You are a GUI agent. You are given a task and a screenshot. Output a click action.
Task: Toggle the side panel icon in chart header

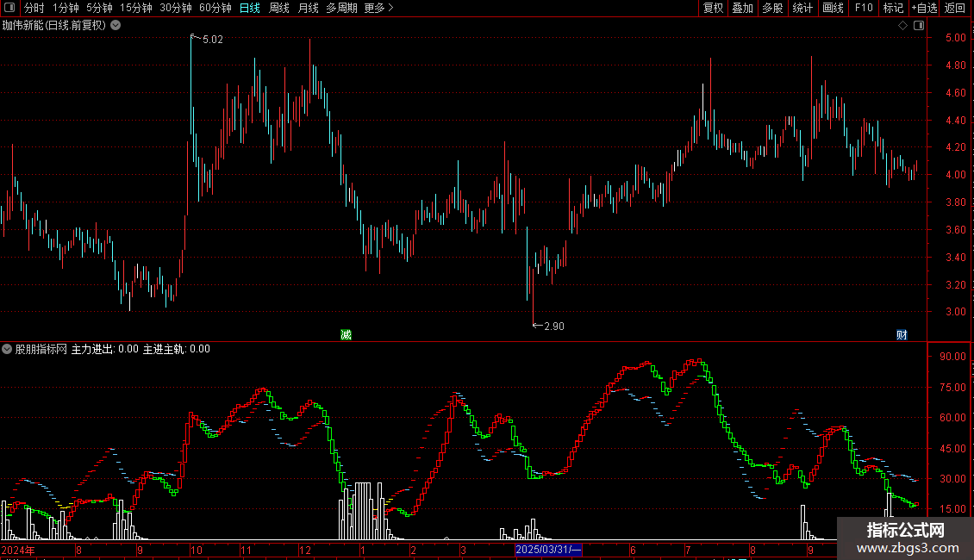[x=919, y=26]
